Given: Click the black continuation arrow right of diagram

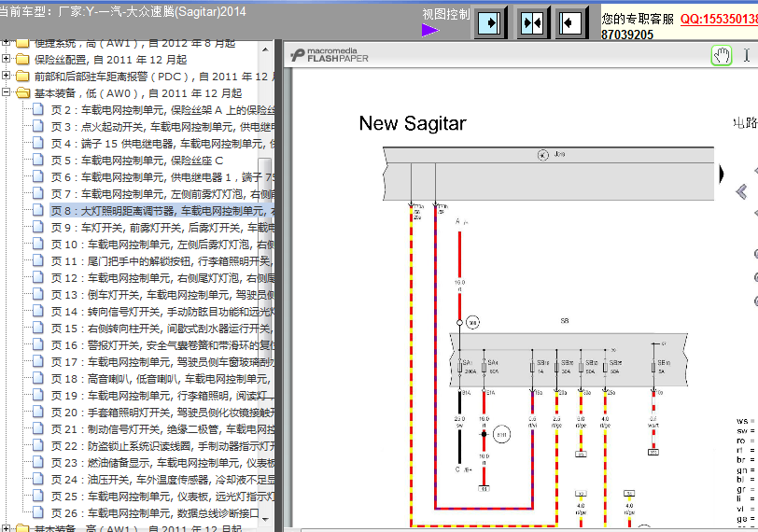Looking at the screenshot, I should [722, 174].
